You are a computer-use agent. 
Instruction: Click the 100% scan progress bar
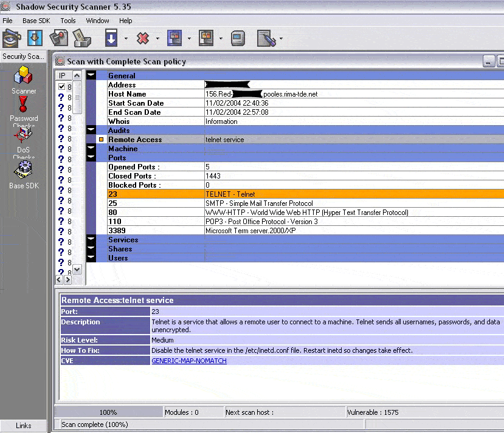pos(108,412)
